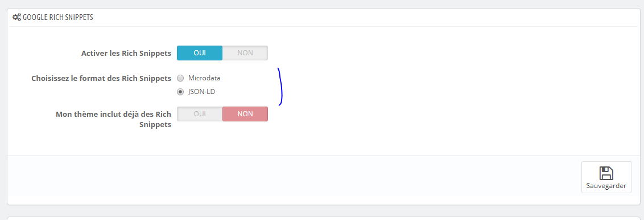Click the JSON-LD option text label
This screenshot has width=644, height=220.
coord(201,92)
